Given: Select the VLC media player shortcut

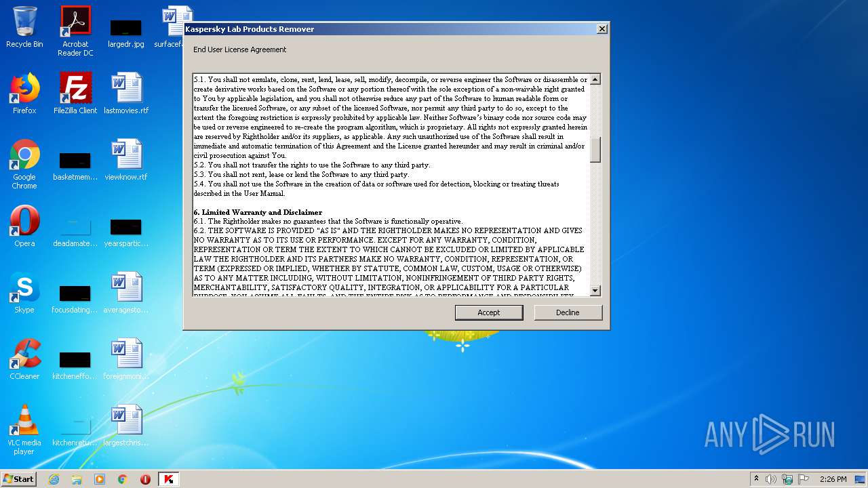Looking at the screenshot, I should (24, 430).
